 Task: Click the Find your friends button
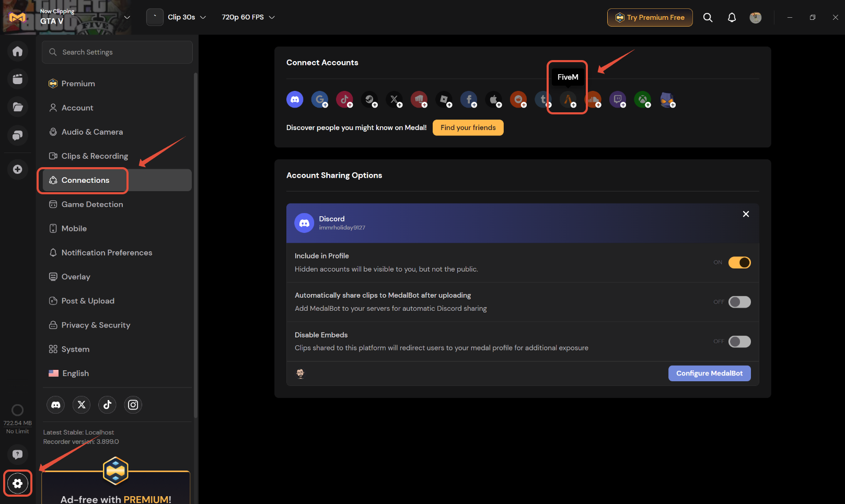click(x=468, y=127)
